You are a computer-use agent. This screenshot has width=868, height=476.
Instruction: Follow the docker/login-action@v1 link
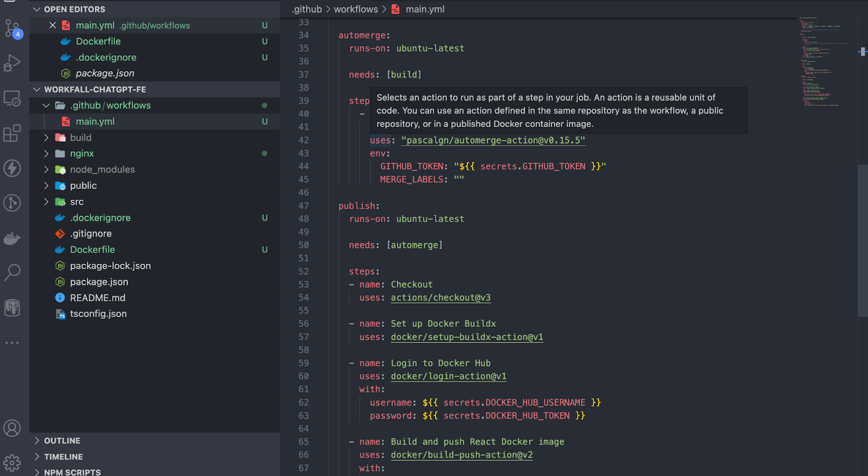coord(448,376)
